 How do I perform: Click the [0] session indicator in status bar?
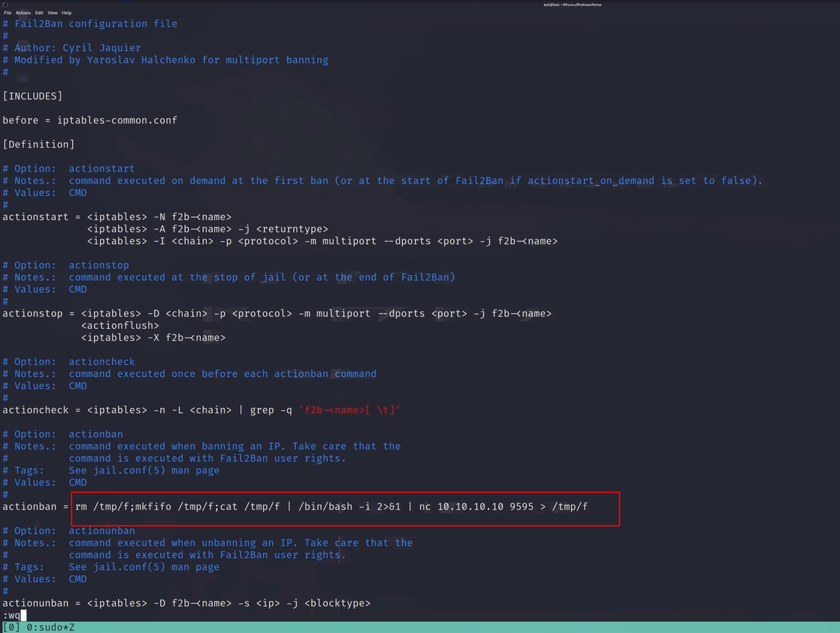(11, 627)
